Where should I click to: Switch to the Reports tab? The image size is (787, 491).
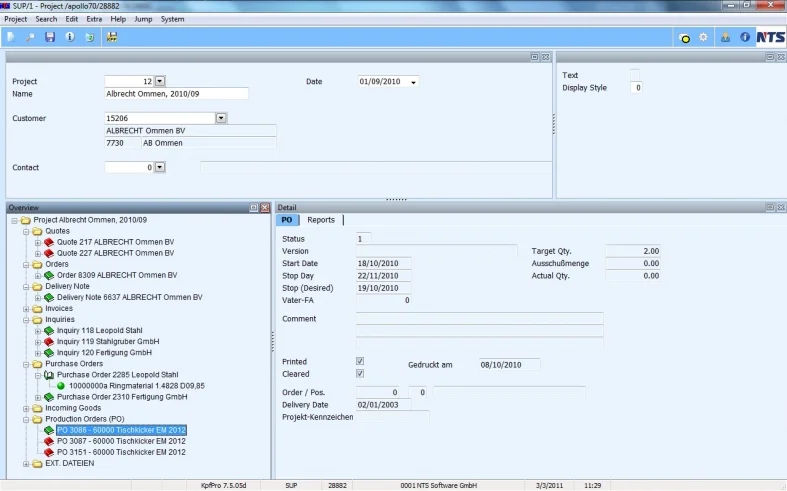(321, 220)
